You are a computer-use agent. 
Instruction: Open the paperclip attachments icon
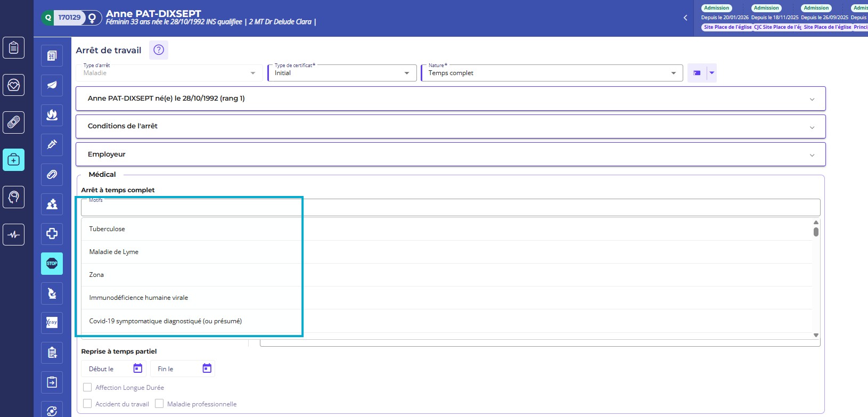[x=52, y=175]
